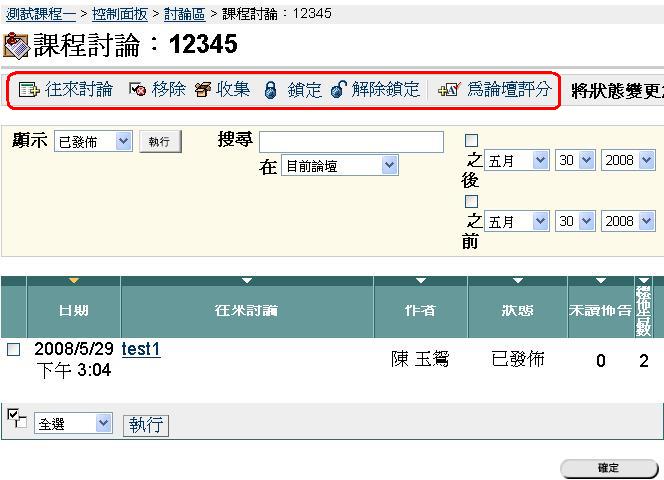Click the 課程討論 page title icon

pos(16,46)
